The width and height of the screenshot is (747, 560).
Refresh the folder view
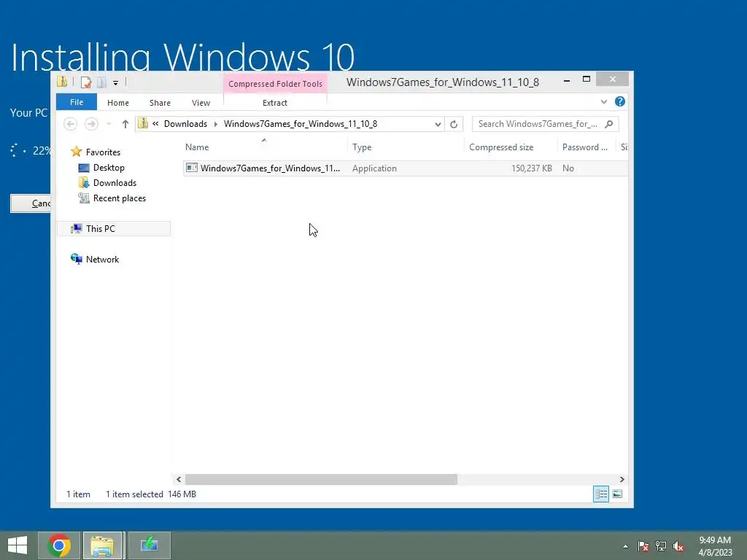point(454,124)
